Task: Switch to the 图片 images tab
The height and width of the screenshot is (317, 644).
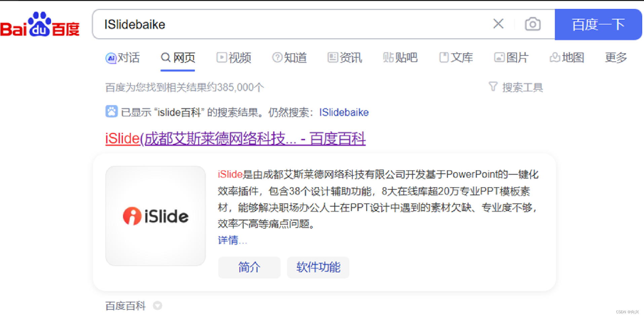Action: [x=511, y=58]
